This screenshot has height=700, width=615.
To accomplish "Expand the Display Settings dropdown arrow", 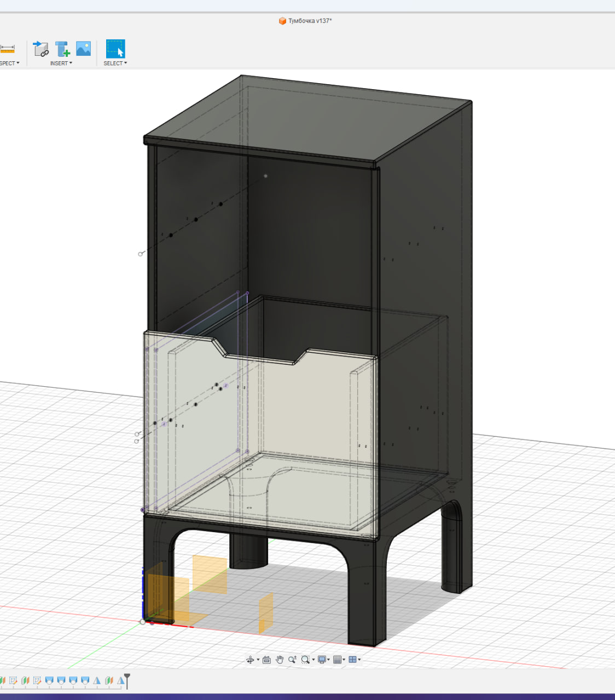I will point(329,660).
